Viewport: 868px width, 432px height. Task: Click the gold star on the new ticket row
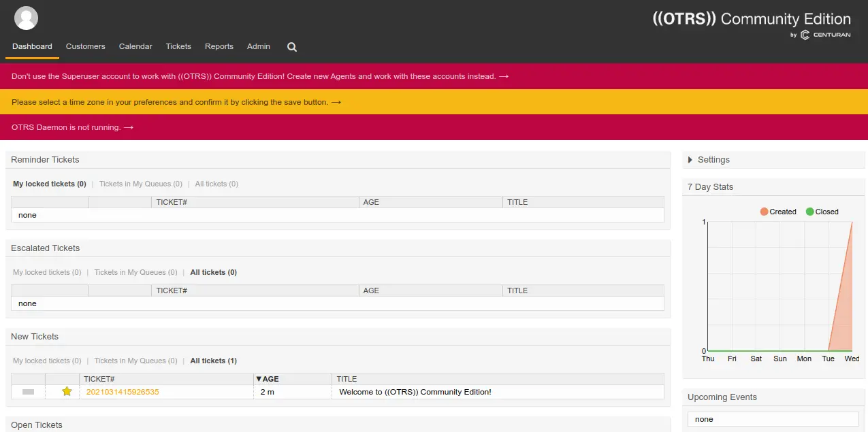click(x=67, y=391)
